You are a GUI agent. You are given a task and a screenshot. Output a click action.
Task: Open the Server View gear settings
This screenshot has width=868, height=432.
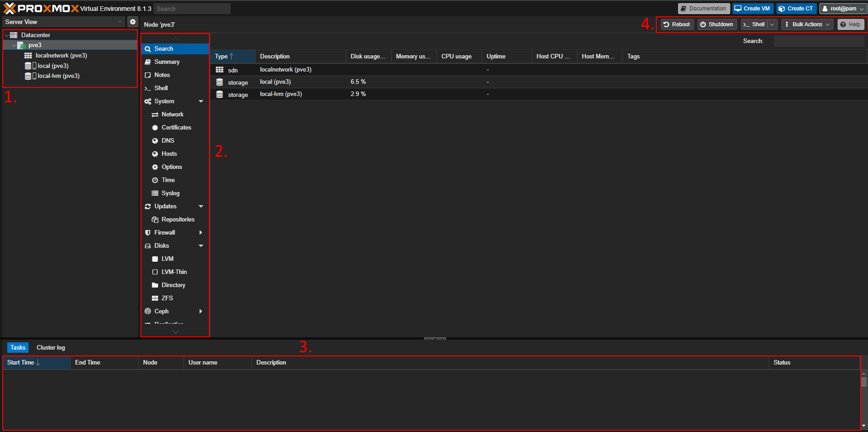tap(133, 22)
